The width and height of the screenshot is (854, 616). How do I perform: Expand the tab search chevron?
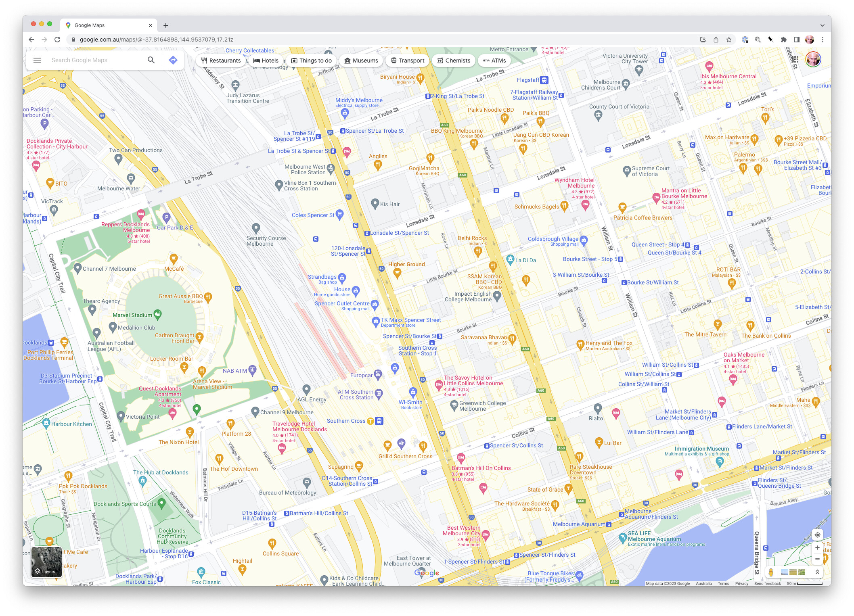[x=823, y=25]
